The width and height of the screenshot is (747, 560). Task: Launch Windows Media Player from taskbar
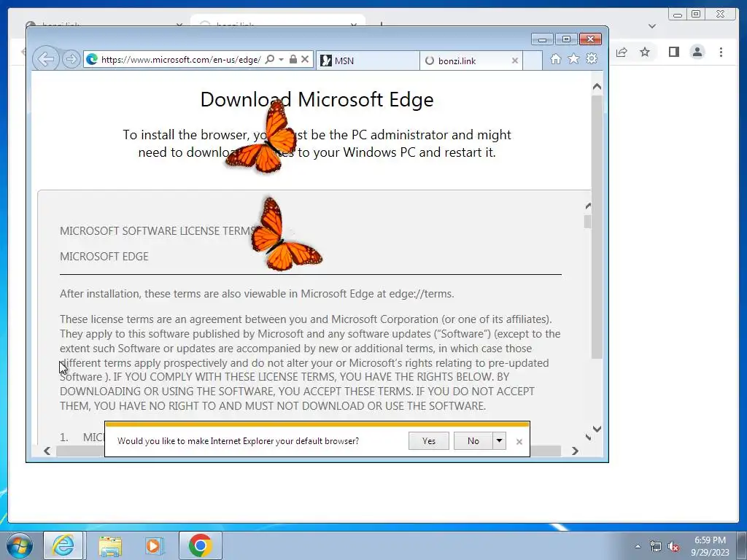pyautogui.click(x=154, y=545)
